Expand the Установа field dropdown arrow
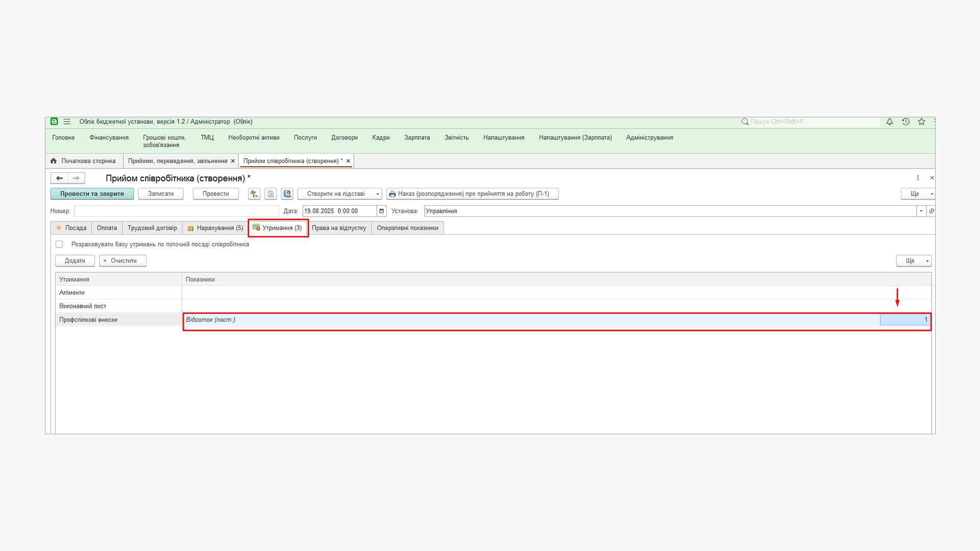The image size is (980, 551). tap(921, 211)
